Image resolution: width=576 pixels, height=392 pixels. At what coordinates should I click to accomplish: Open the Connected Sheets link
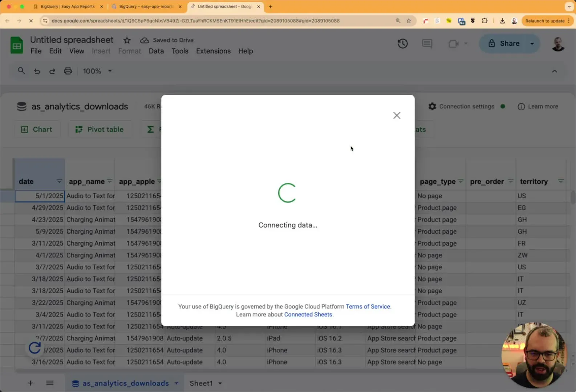[308, 314]
